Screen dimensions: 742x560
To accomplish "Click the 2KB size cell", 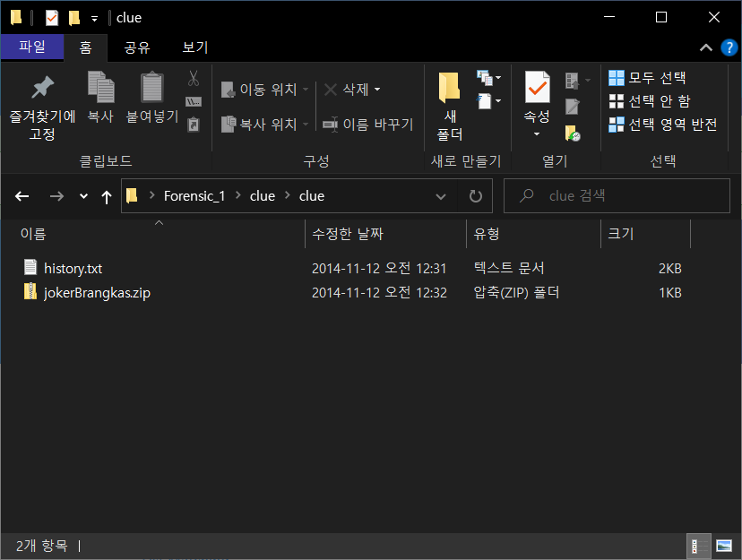I will [x=669, y=269].
